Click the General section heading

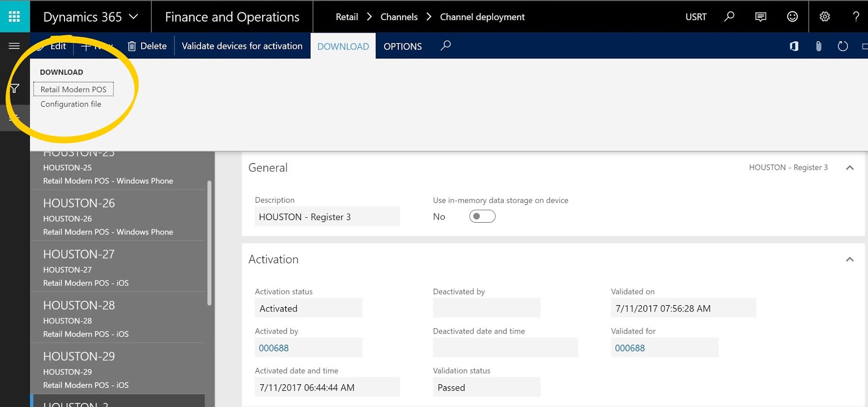point(268,167)
